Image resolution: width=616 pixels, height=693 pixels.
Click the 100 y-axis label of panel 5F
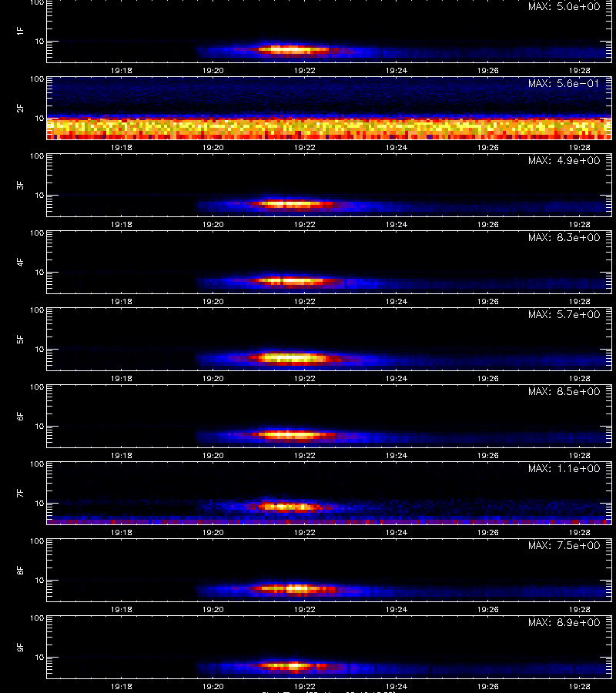tap(37, 310)
